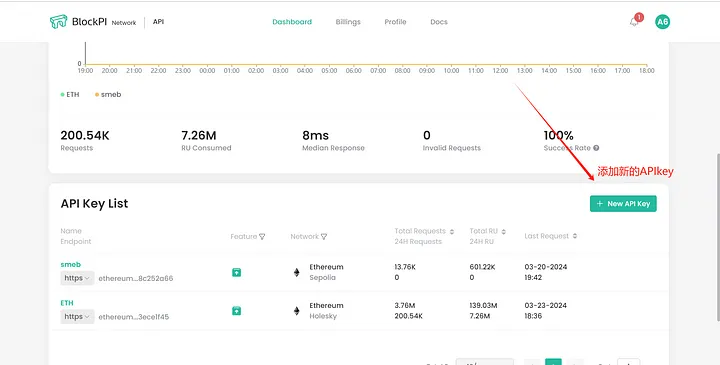Screen dimensions: 720x365
Task: Open the Docs menu item
Action: point(439,22)
